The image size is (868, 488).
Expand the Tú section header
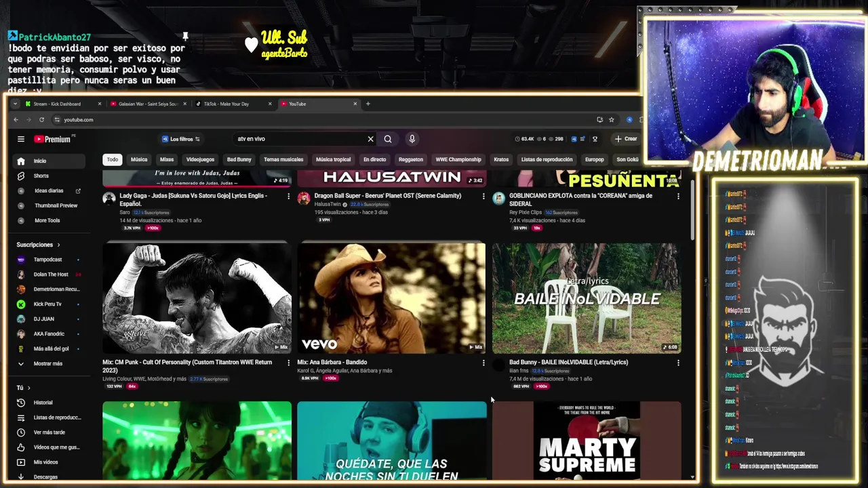pyautogui.click(x=23, y=388)
